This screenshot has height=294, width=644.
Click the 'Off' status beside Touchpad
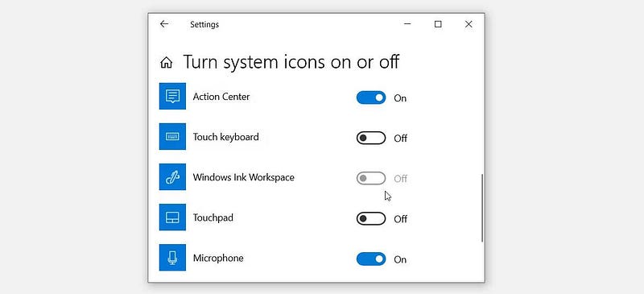coord(400,219)
